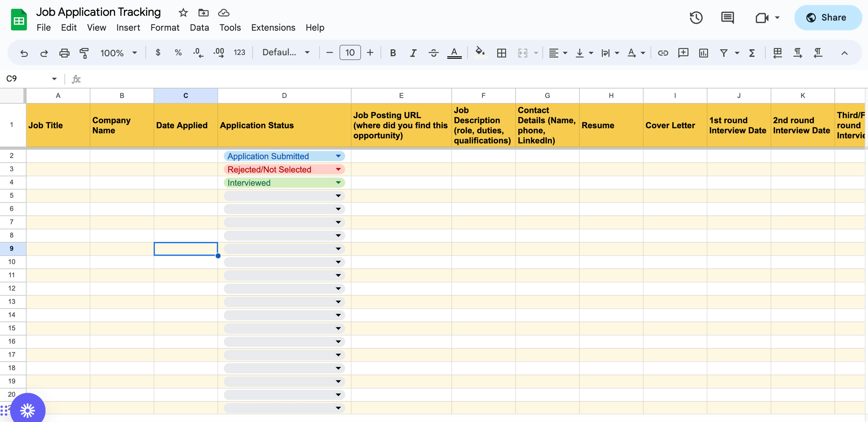Screen dimensions: 868x422
Task: Toggle bold formatting
Action: click(393, 53)
